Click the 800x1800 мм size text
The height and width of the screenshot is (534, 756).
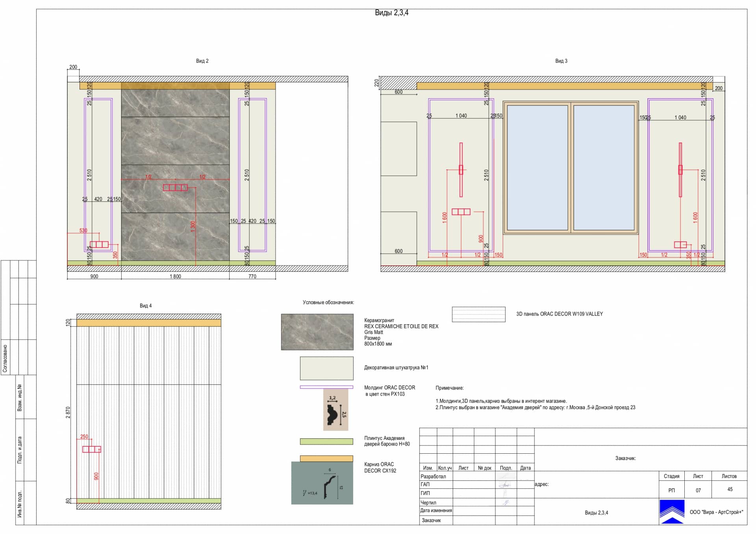pos(378,344)
